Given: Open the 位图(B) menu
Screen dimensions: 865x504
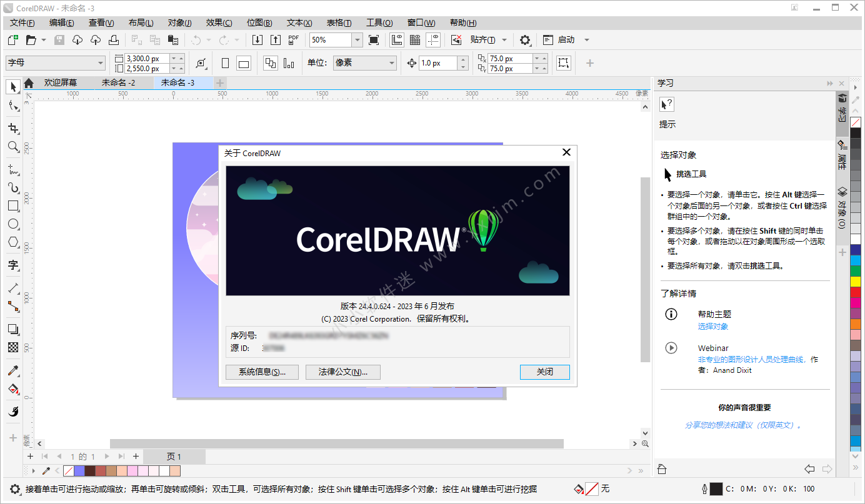Looking at the screenshot, I should [x=259, y=23].
